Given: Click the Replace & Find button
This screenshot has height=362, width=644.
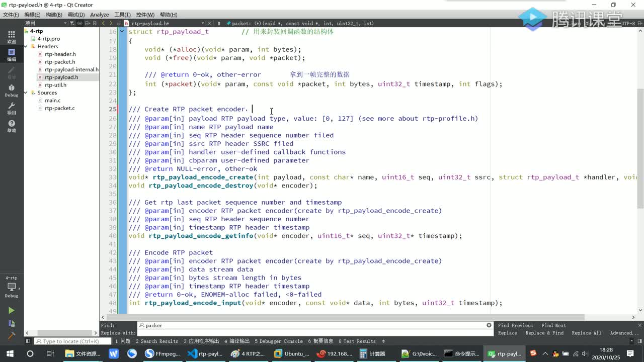Looking at the screenshot, I should (544, 333).
